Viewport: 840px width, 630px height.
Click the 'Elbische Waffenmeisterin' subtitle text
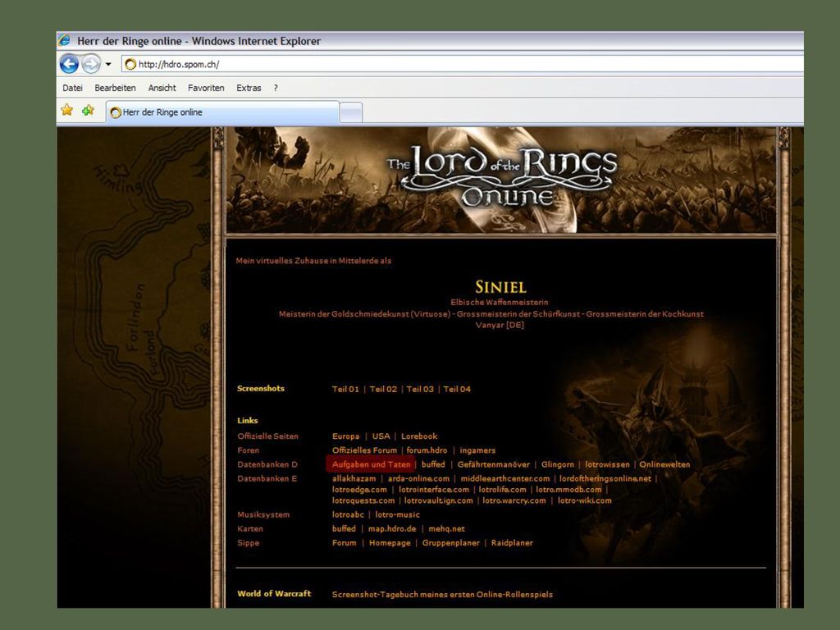[x=500, y=302]
